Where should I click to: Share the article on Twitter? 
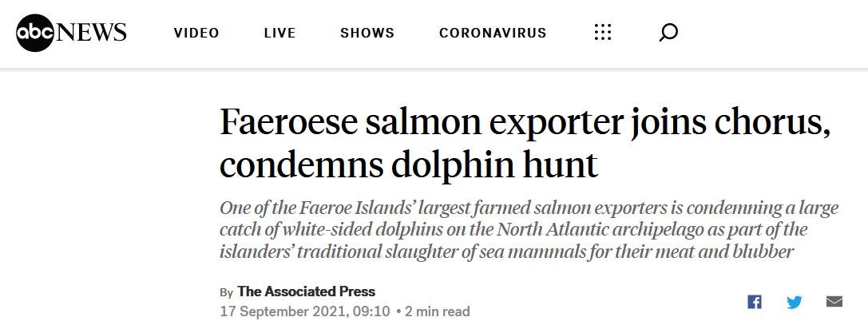795,302
